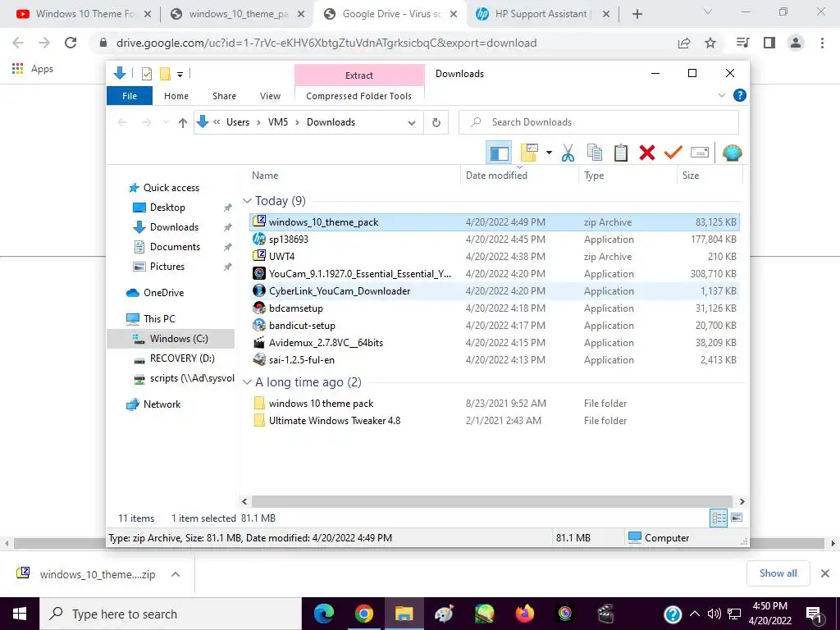Viewport: 840px width, 630px height.
Task: Open the Share ribbon tab
Action: click(x=224, y=96)
